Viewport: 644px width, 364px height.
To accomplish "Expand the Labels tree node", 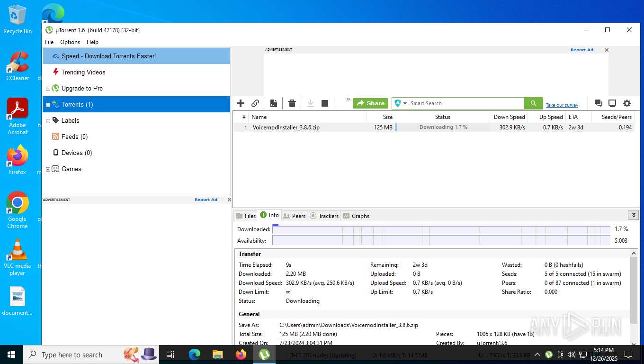I will [x=48, y=121].
